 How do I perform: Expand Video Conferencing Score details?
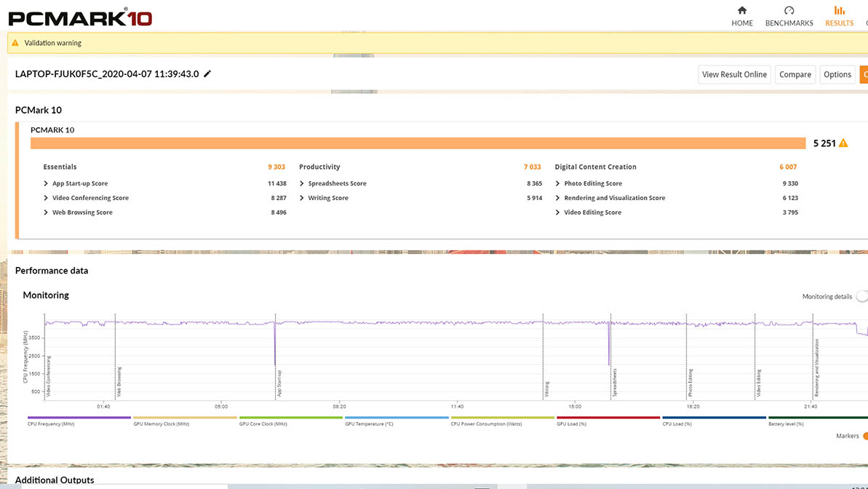click(x=46, y=198)
